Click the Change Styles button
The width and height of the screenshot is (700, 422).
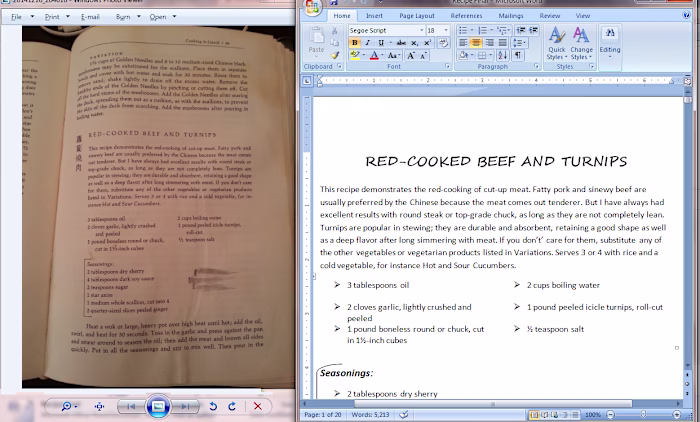(x=581, y=43)
